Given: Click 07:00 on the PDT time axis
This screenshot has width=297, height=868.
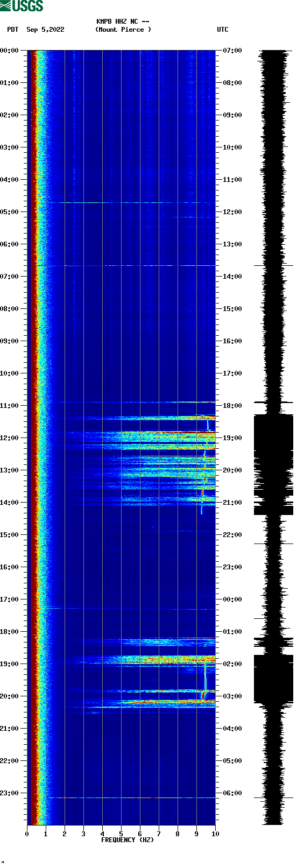Looking at the screenshot, I should click(x=10, y=277).
